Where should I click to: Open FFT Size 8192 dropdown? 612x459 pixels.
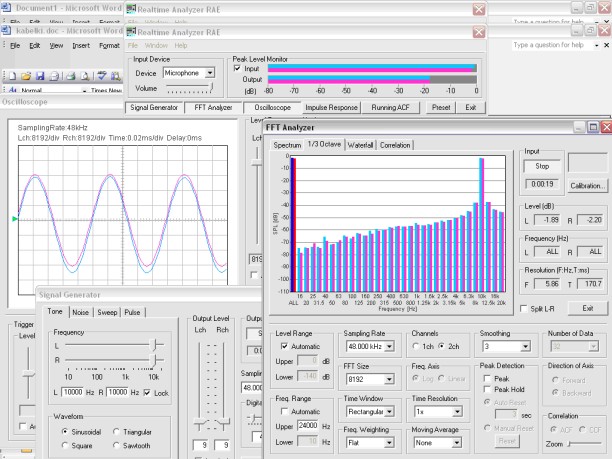(389, 379)
